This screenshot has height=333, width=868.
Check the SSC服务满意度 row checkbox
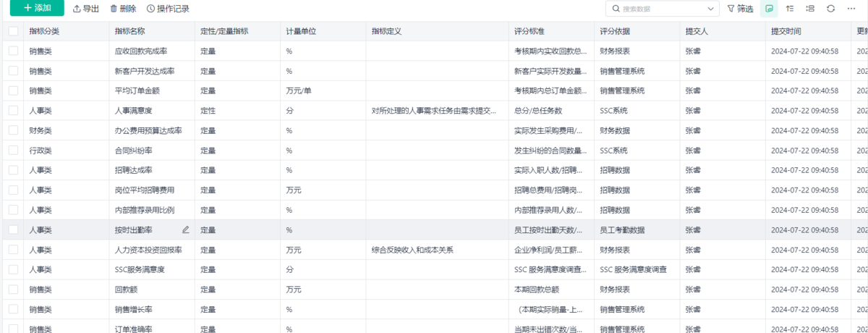click(x=13, y=269)
